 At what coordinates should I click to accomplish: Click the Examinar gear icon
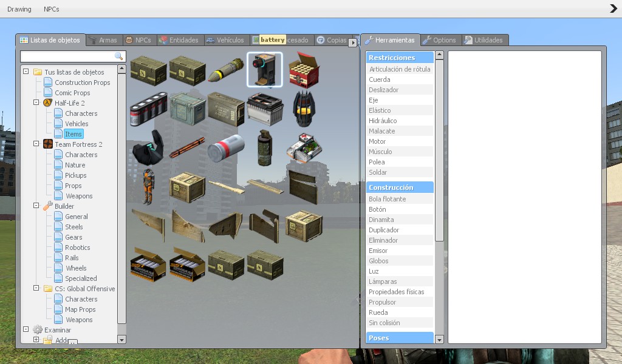[x=38, y=329]
